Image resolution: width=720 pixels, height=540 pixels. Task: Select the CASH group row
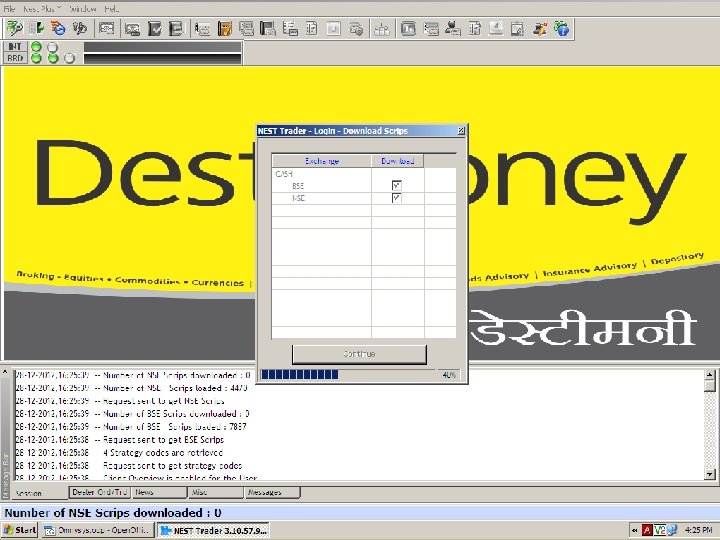tap(284, 174)
